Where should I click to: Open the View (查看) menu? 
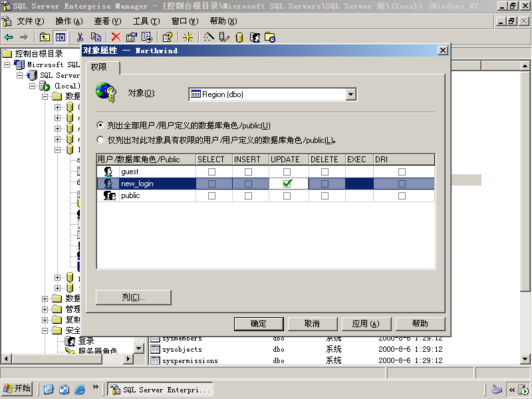point(108,21)
